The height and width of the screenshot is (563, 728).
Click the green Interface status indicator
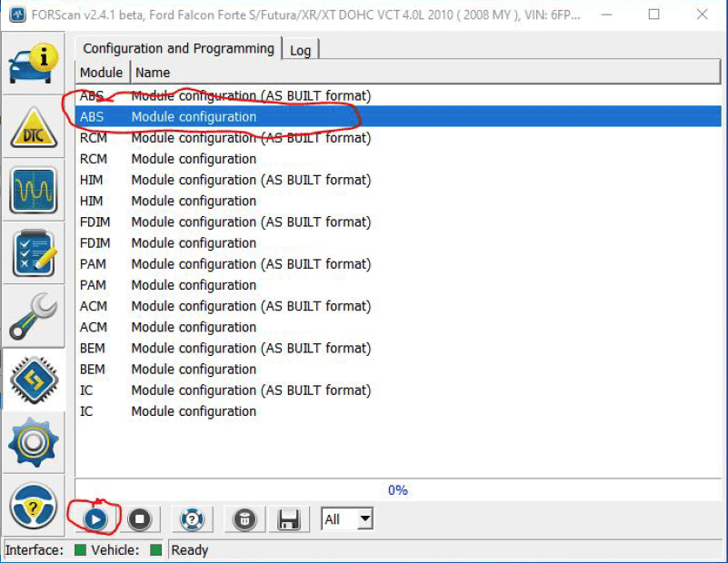coord(80,550)
